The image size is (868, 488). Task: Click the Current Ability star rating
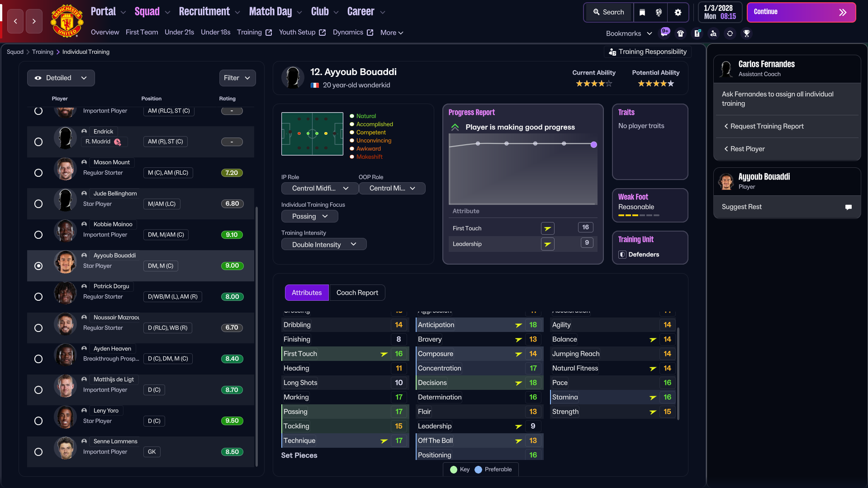pyautogui.click(x=594, y=84)
